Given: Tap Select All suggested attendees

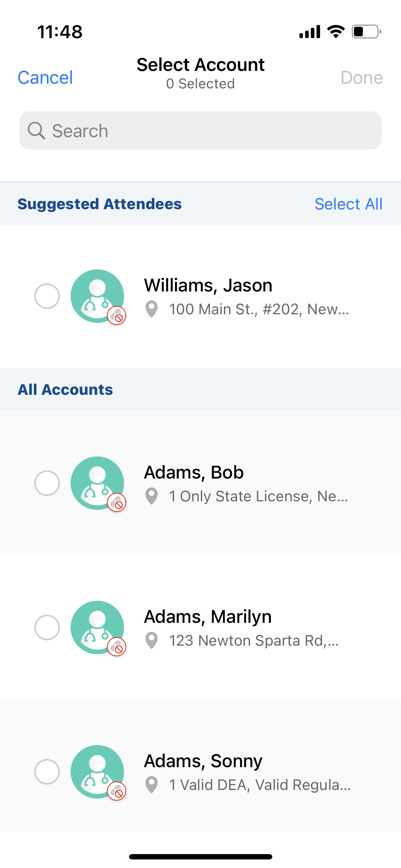Looking at the screenshot, I should pyautogui.click(x=348, y=204).
